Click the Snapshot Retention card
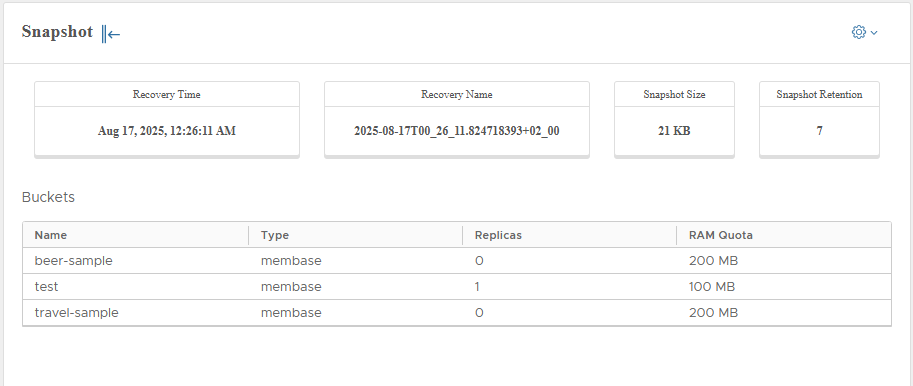Screen dimensions: 913x386 point(819,119)
